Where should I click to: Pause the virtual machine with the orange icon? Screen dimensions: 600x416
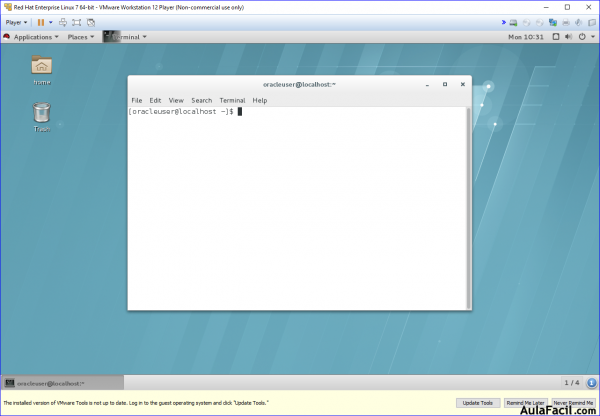41,23
